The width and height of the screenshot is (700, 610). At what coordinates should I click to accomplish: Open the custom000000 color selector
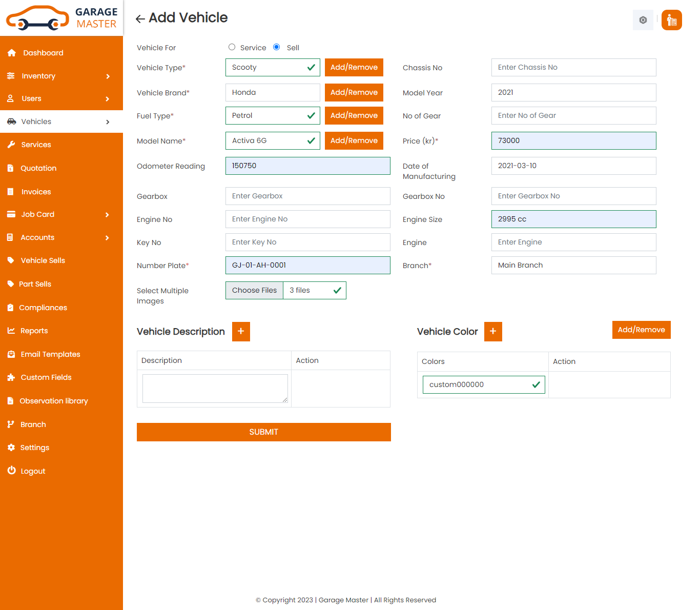click(x=483, y=385)
